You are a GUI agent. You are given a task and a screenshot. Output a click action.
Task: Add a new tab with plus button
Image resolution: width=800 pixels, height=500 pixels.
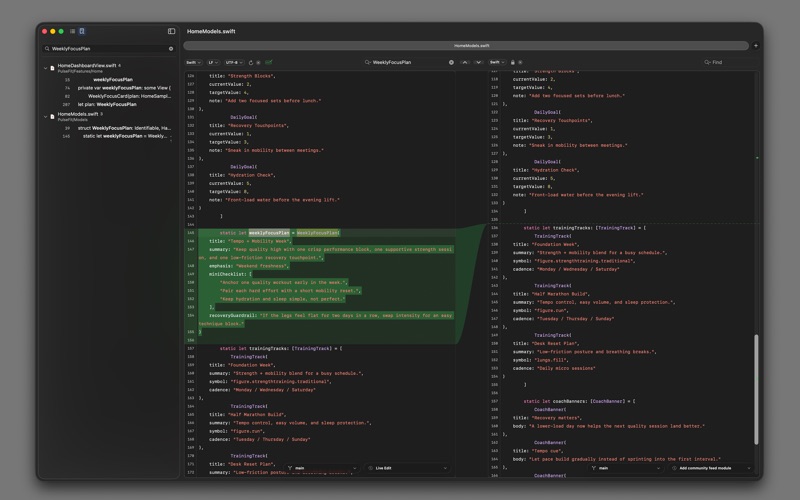(x=756, y=45)
